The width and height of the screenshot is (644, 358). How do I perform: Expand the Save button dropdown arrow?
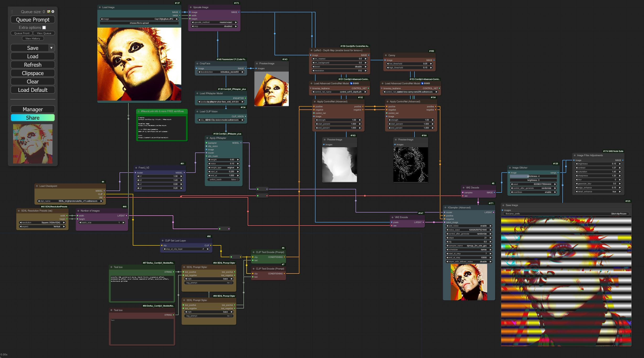point(52,48)
